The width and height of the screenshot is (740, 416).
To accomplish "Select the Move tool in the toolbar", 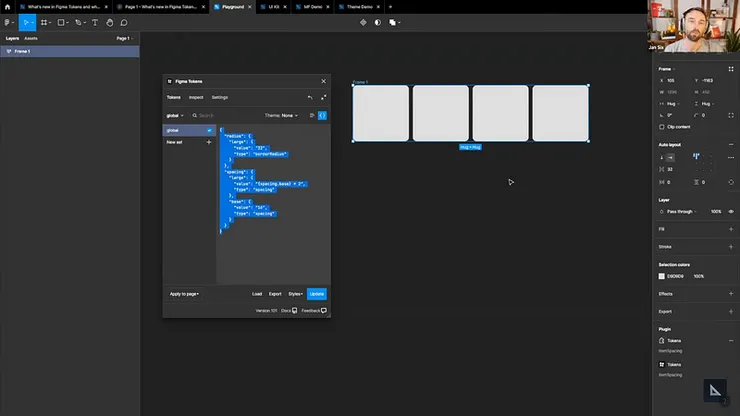I will coord(26,22).
